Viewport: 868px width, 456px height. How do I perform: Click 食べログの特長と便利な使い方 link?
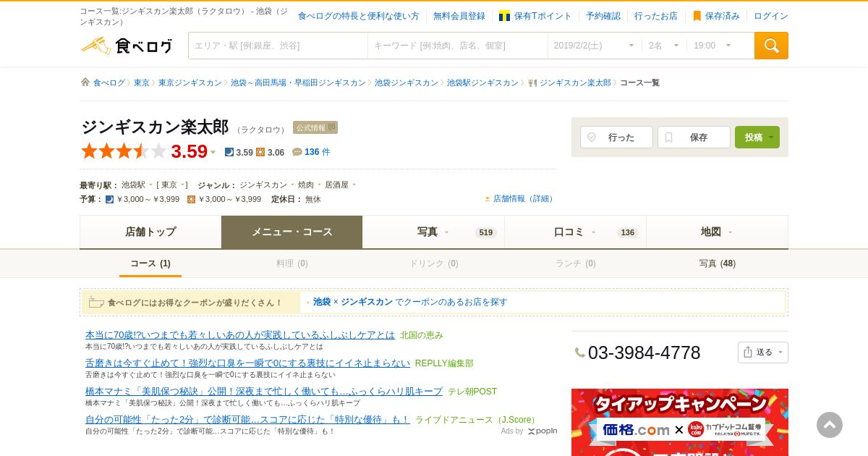[x=358, y=16]
